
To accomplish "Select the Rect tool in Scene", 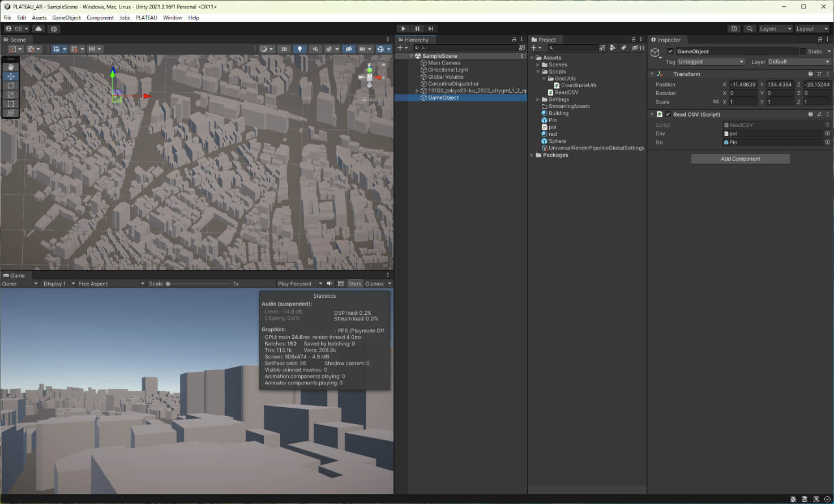I will 11,104.
